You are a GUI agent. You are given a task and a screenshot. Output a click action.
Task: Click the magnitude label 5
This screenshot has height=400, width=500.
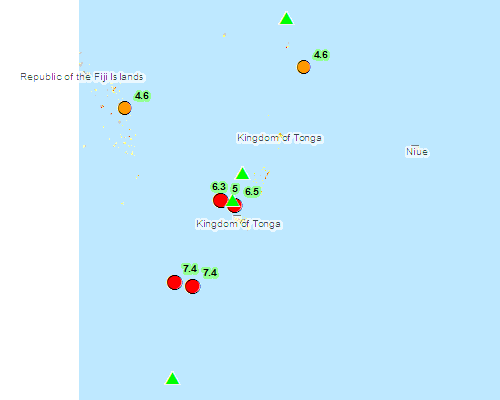(x=235, y=189)
